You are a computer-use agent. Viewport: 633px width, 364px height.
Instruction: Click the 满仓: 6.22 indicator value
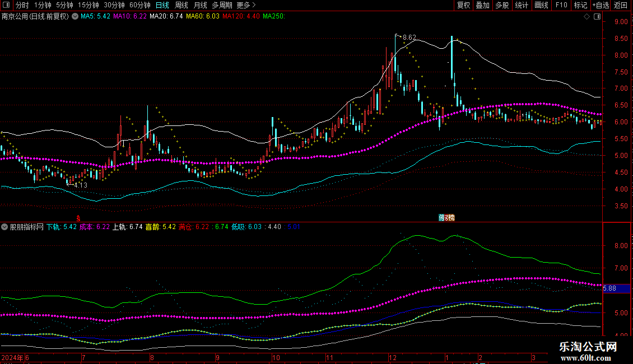[x=194, y=227]
